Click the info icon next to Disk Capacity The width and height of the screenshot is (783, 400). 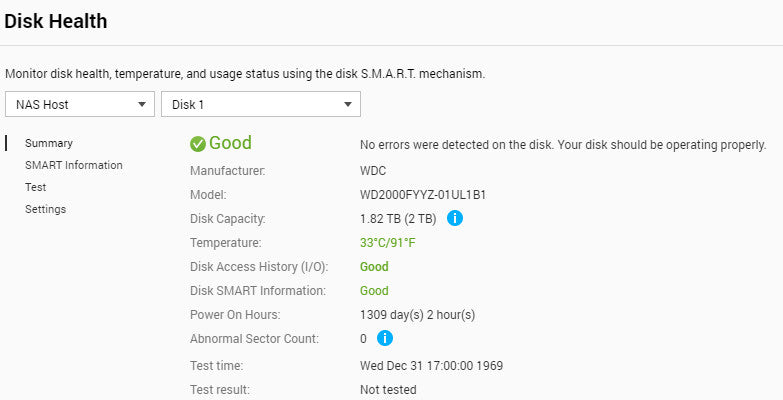pos(454,218)
